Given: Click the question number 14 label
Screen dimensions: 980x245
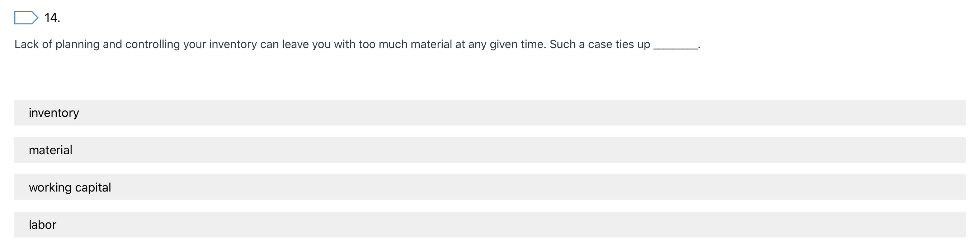Looking at the screenshot, I should [52, 18].
